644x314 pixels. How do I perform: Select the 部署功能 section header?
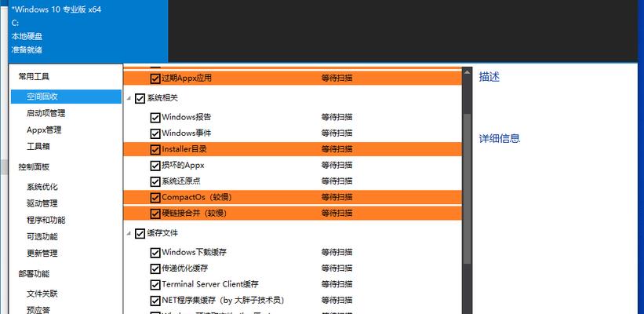click(x=34, y=274)
